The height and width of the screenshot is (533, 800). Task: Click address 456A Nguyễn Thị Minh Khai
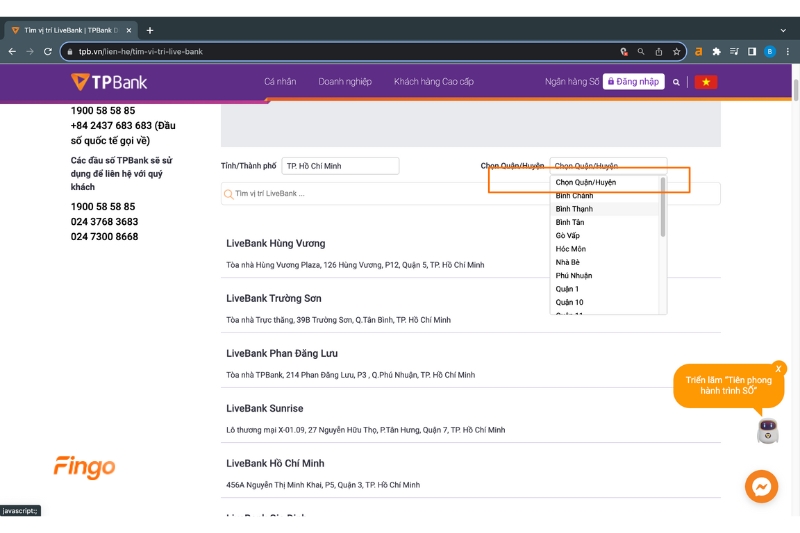point(323,485)
